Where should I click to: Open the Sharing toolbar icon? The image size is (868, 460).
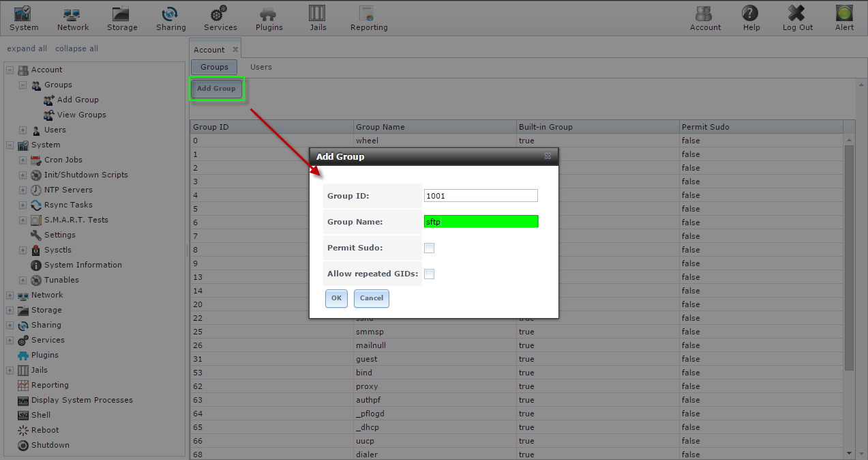[170, 18]
